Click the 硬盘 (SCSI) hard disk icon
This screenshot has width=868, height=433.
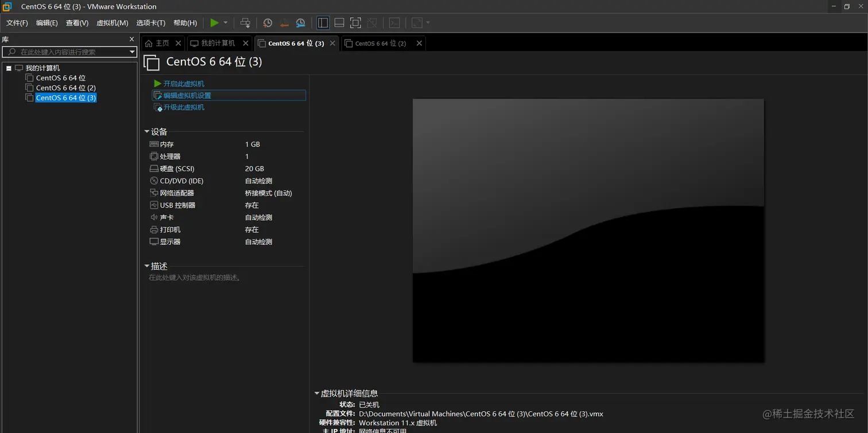(154, 169)
